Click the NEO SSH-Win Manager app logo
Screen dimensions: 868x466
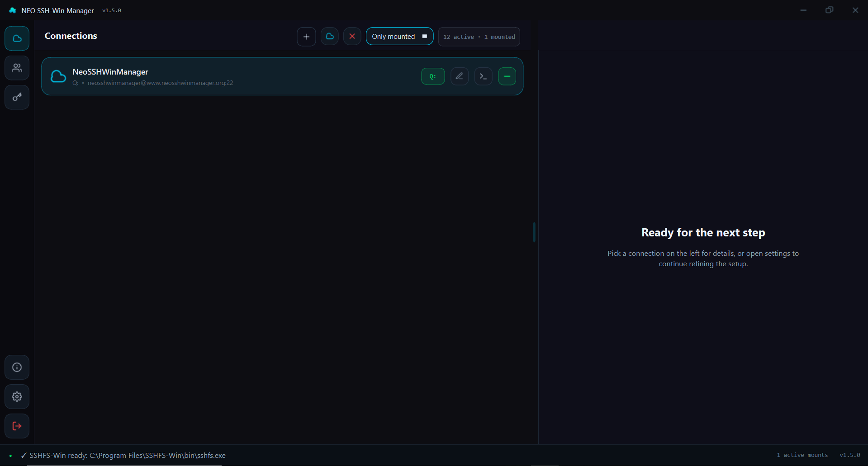(13, 10)
